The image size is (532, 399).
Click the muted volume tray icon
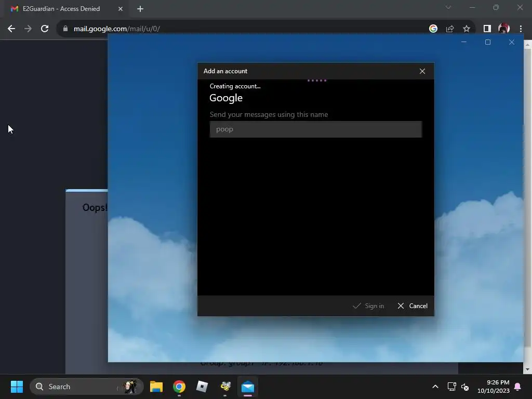click(465, 387)
